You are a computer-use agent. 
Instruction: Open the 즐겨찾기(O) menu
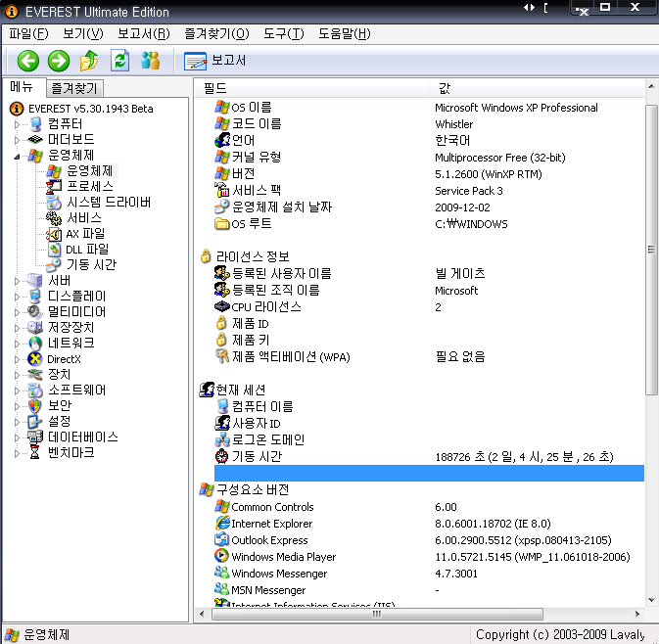tap(216, 33)
